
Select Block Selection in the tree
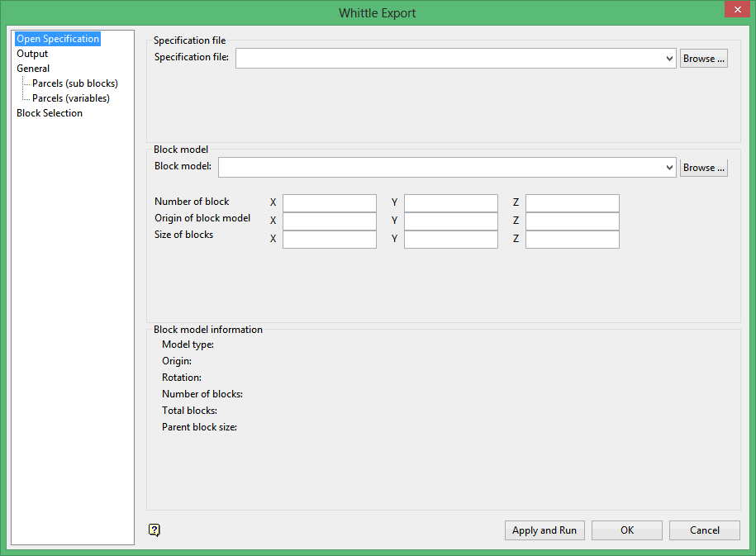[x=50, y=113]
